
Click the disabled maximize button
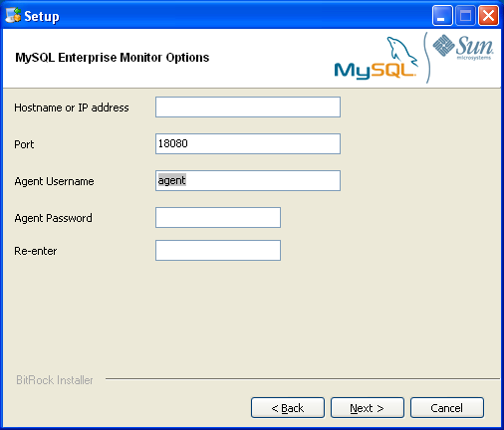coord(465,15)
